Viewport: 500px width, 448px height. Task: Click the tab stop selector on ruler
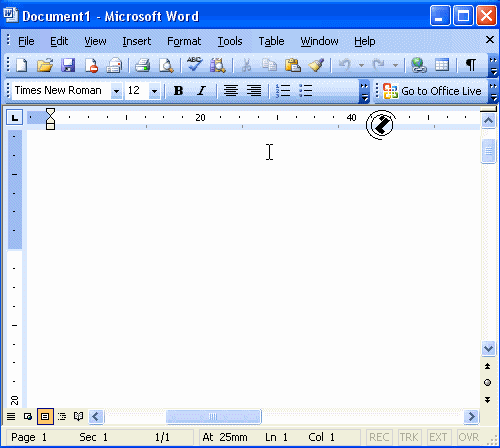pos(15,118)
